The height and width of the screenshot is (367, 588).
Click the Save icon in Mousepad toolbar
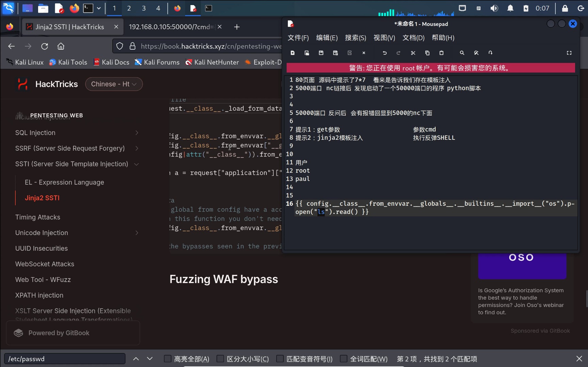(x=321, y=53)
